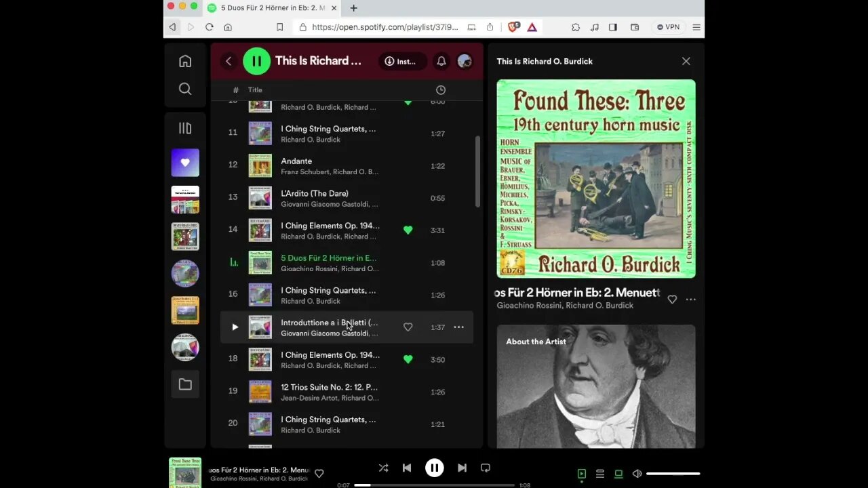Reload the page in browser
The width and height of the screenshot is (868, 488).
(209, 27)
